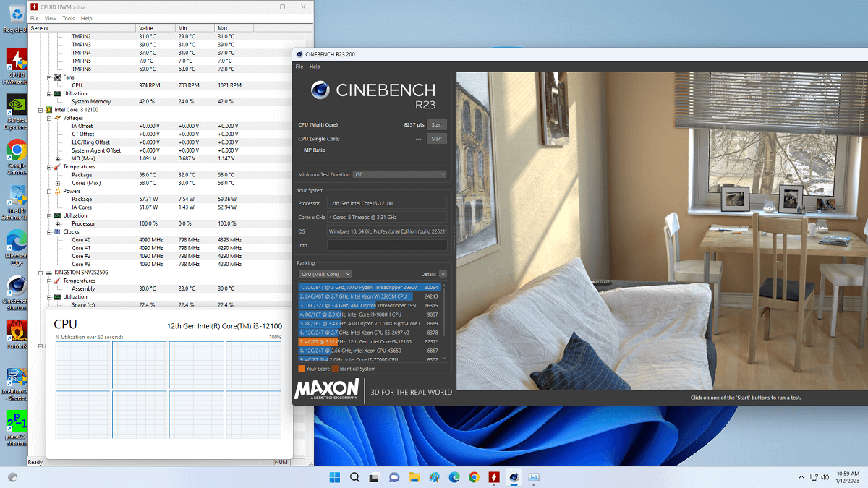Click the Edge icon in the taskbar
868x488 pixels.
[454, 477]
